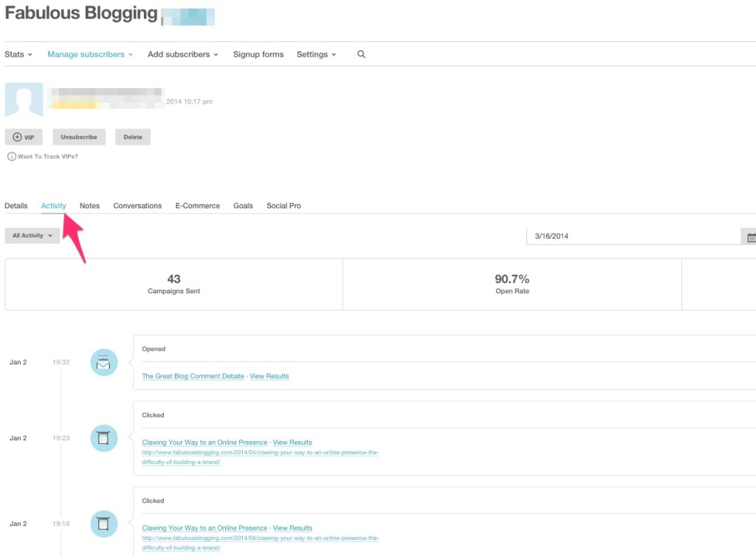The width and height of the screenshot is (756, 557).
Task: View Results for the 19:18 clicked entry
Action: (x=292, y=528)
